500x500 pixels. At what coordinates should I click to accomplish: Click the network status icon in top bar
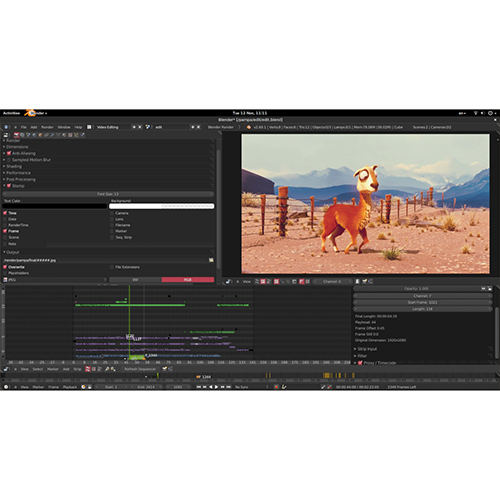point(476,113)
